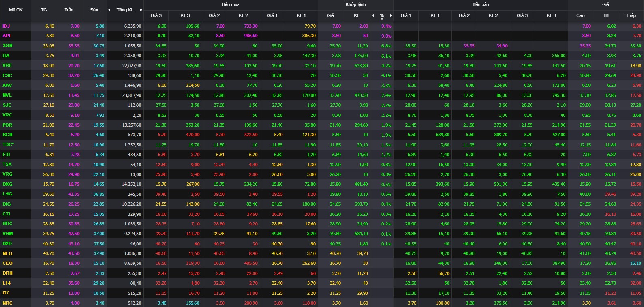Viewport: 644px width, 307px height.
Task: Open the IDJ ticker symbol
Action: (x=6, y=26)
